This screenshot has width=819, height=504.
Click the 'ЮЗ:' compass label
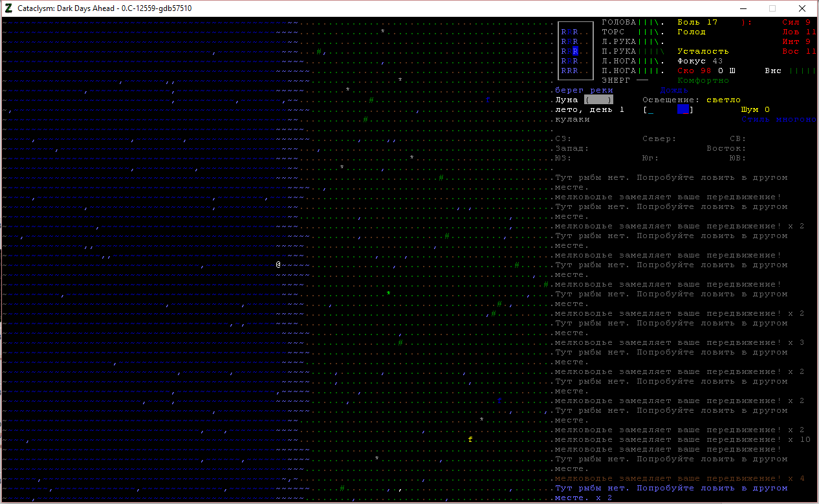pyautogui.click(x=563, y=158)
